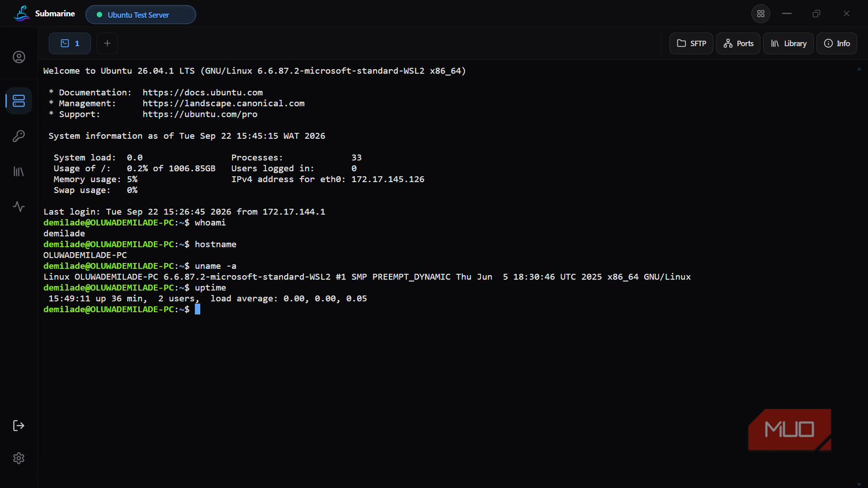Viewport: 868px width, 488px height.
Task: Click the 'hostname' command text
Action: pos(215,245)
